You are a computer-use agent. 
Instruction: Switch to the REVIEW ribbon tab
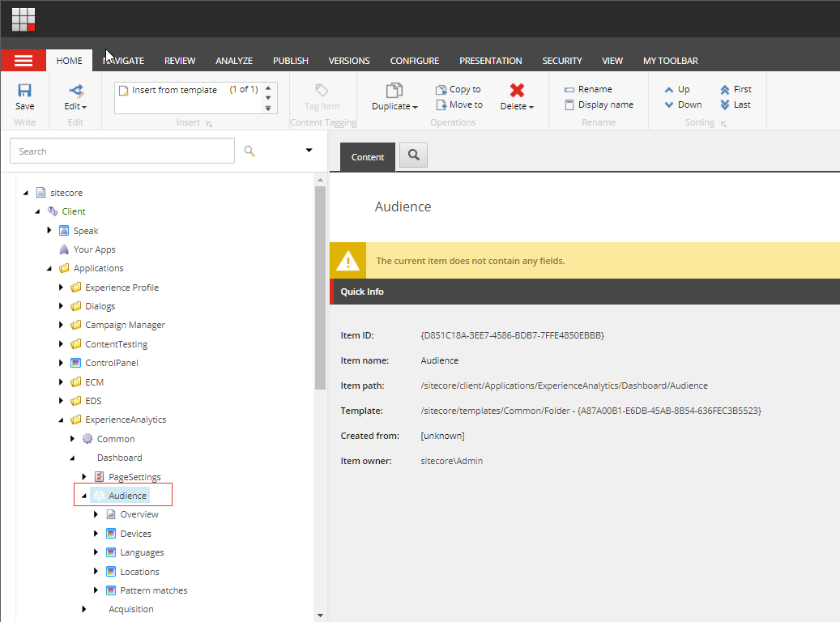180,61
